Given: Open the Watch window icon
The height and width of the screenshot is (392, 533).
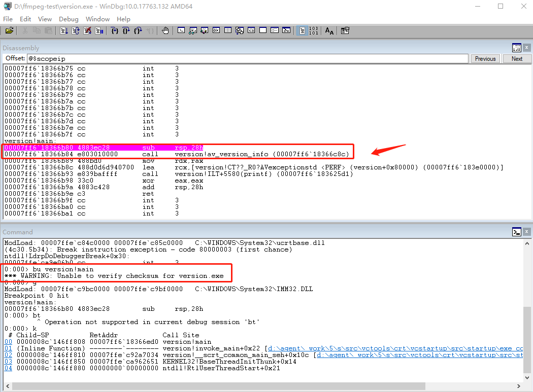Looking at the screenshot, I should click(192, 30).
